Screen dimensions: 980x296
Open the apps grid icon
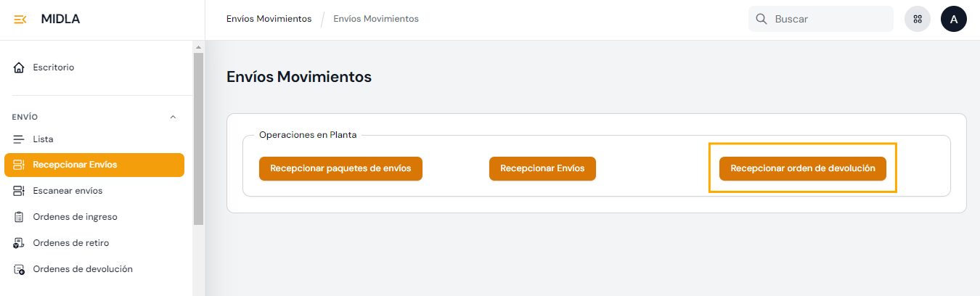tap(917, 20)
